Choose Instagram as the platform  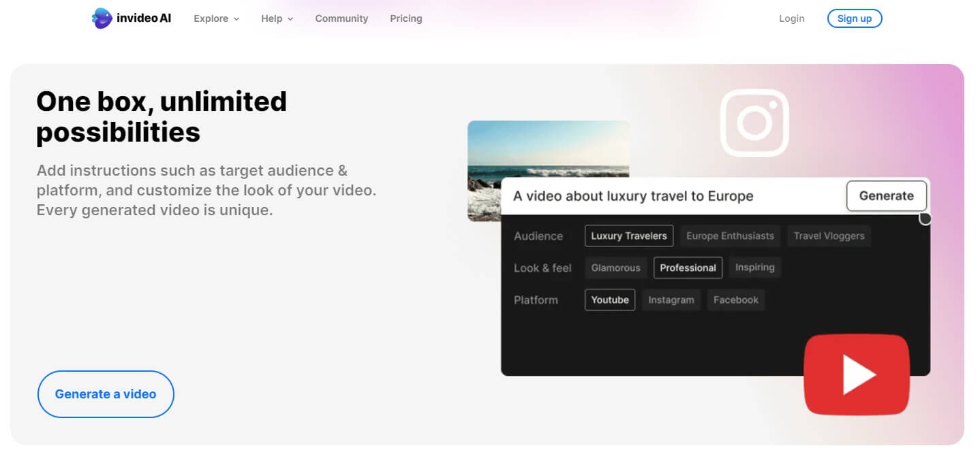(x=671, y=300)
